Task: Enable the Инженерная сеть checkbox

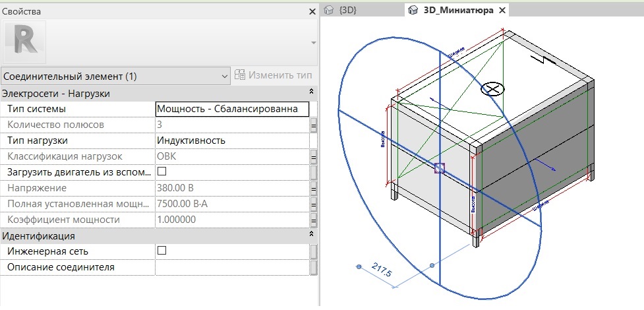Action: pos(161,251)
